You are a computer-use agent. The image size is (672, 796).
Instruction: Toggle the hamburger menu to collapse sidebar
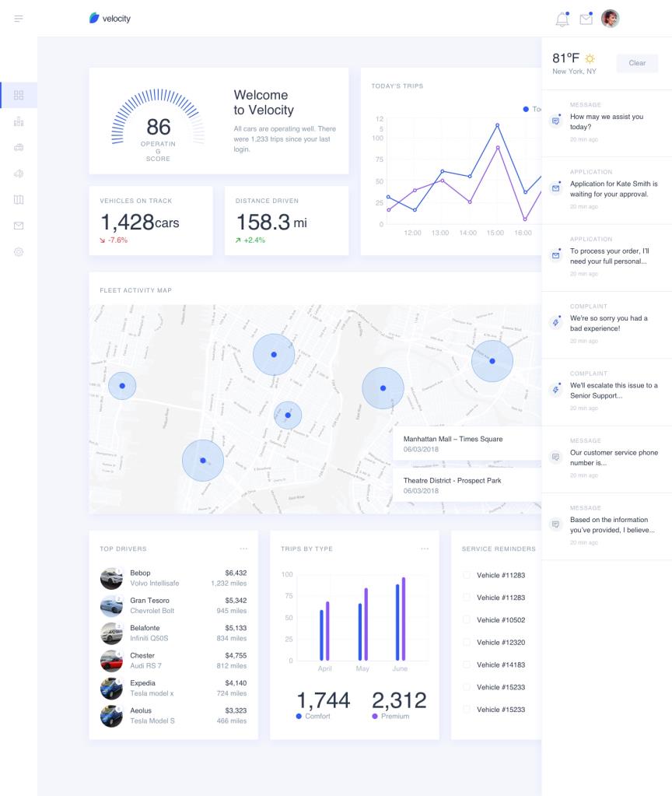point(19,18)
